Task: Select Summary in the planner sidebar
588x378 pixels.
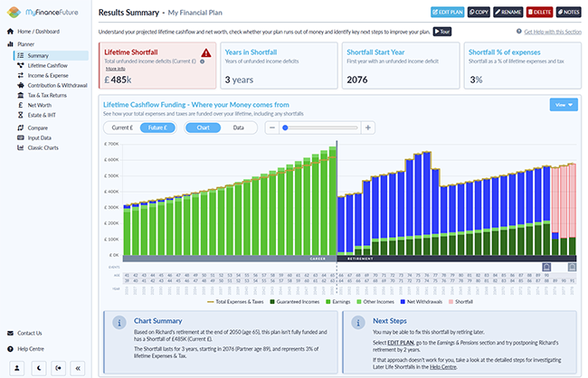Action: (x=51, y=55)
